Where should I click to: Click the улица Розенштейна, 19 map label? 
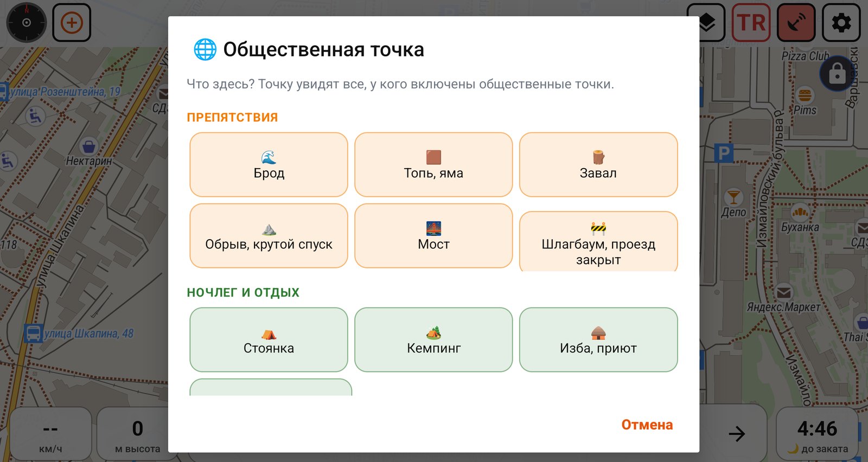click(x=65, y=92)
